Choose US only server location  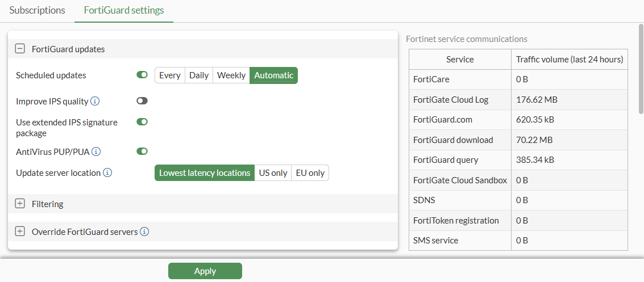tap(273, 173)
